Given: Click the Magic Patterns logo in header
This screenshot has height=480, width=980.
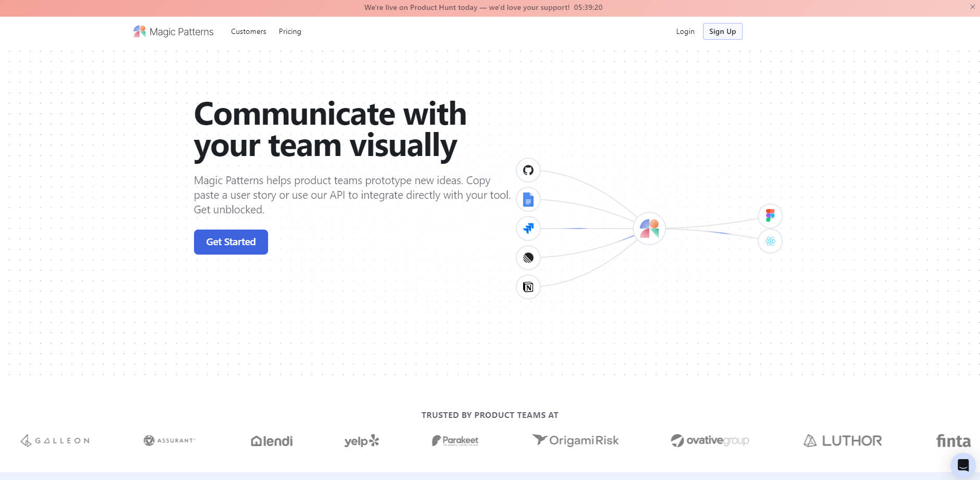Looking at the screenshot, I should (173, 32).
